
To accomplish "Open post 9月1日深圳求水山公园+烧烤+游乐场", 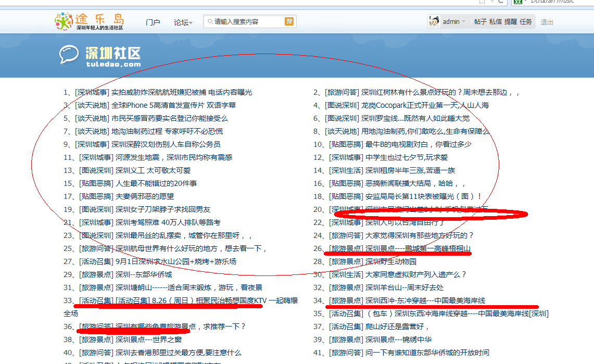I will [176, 262].
